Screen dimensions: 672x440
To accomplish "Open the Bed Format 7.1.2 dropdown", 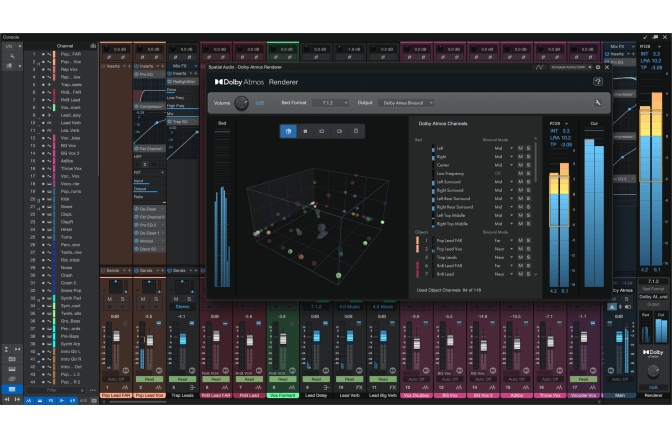I will pyautogui.click(x=330, y=103).
